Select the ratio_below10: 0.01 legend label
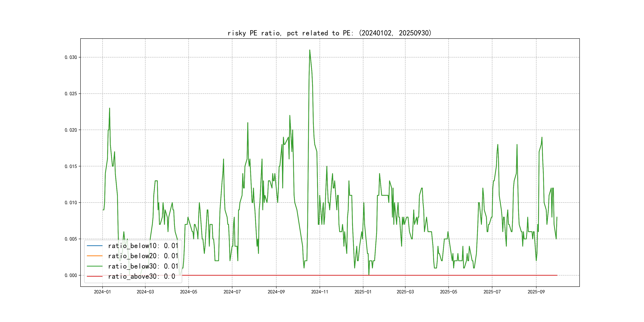 [143, 246]
